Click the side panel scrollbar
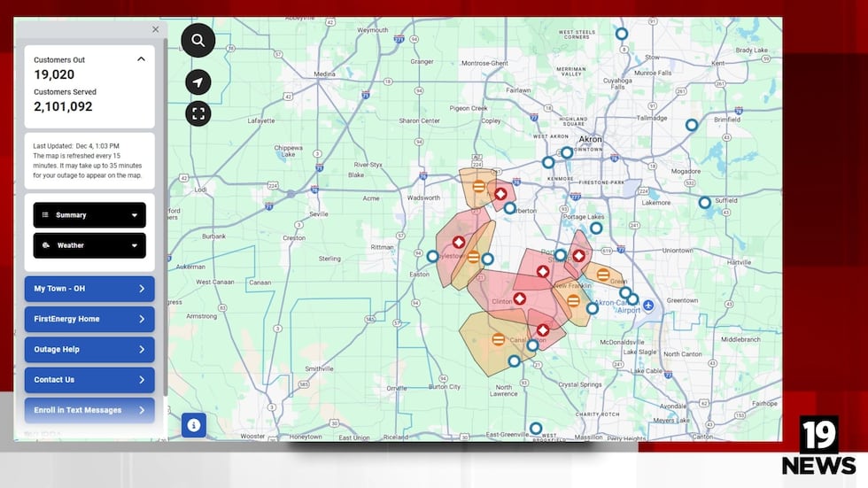The width and height of the screenshot is (868, 488). point(165,216)
